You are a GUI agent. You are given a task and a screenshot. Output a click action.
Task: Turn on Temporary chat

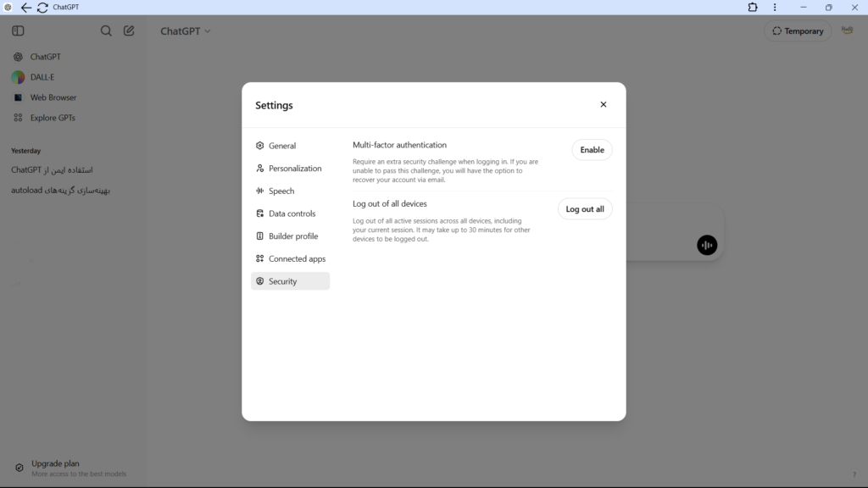(798, 31)
